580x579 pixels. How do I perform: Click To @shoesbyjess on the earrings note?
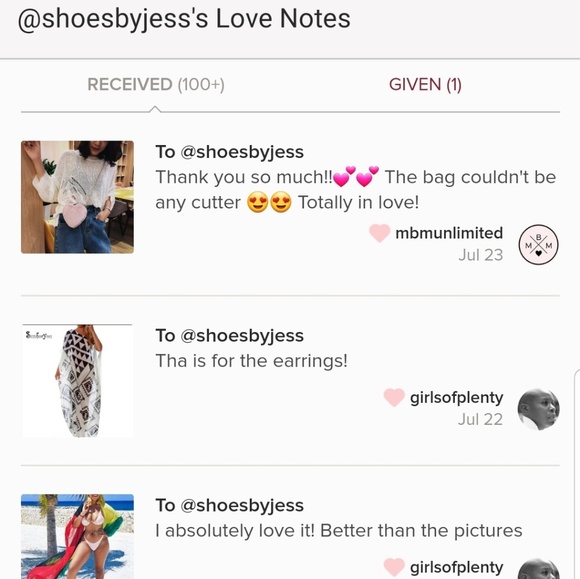tap(229, 336)
